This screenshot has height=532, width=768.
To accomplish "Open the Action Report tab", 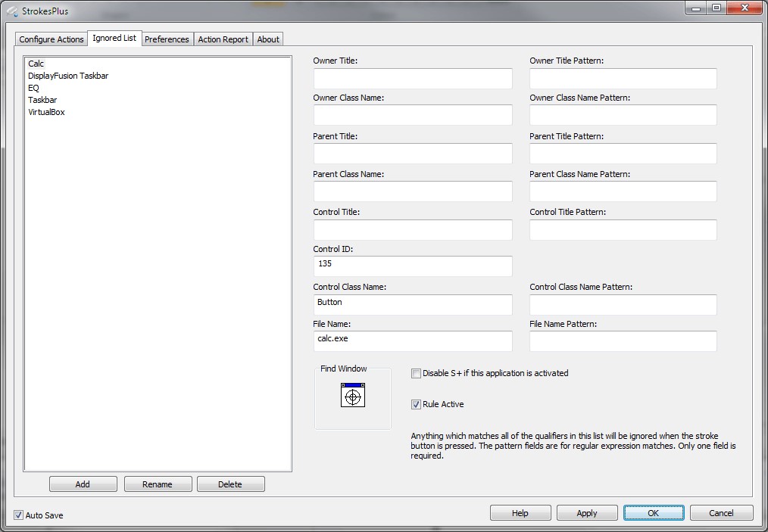I will pyautogui.click(x=223, y=39).
